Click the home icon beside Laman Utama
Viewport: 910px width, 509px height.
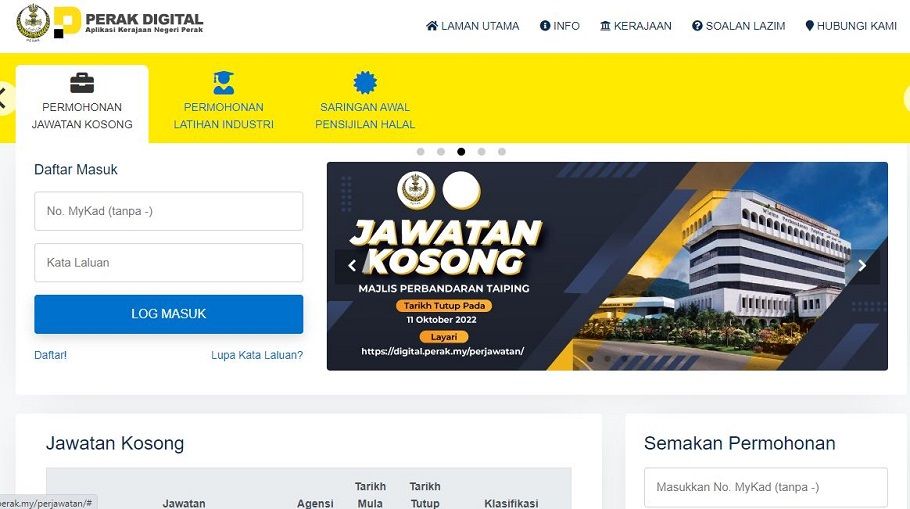(432, 26)
